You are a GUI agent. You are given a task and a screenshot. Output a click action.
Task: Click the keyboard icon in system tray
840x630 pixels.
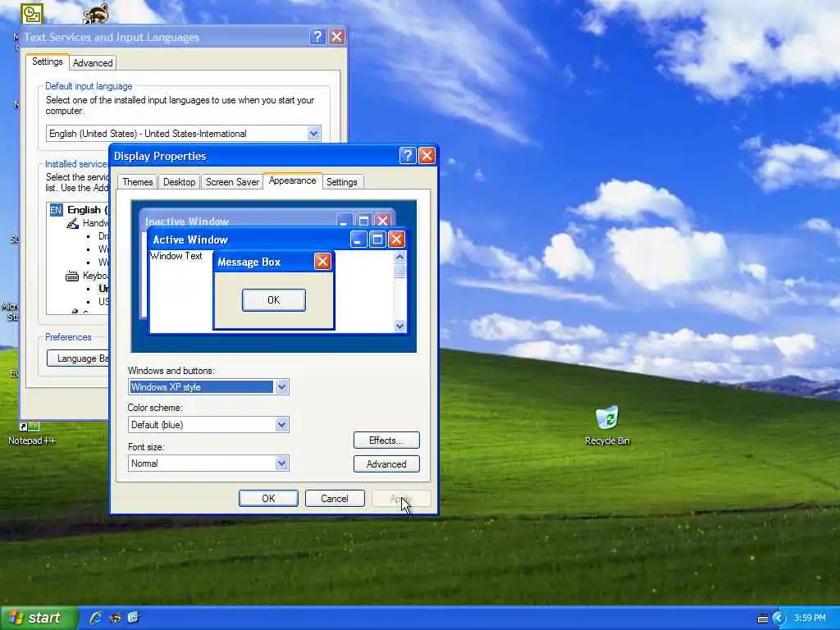tap(763, 619)
